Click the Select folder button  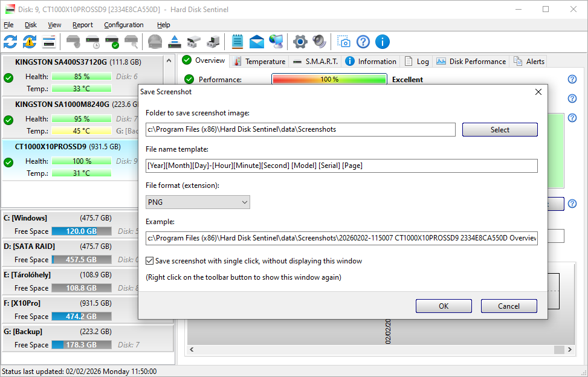click(500, 130)
